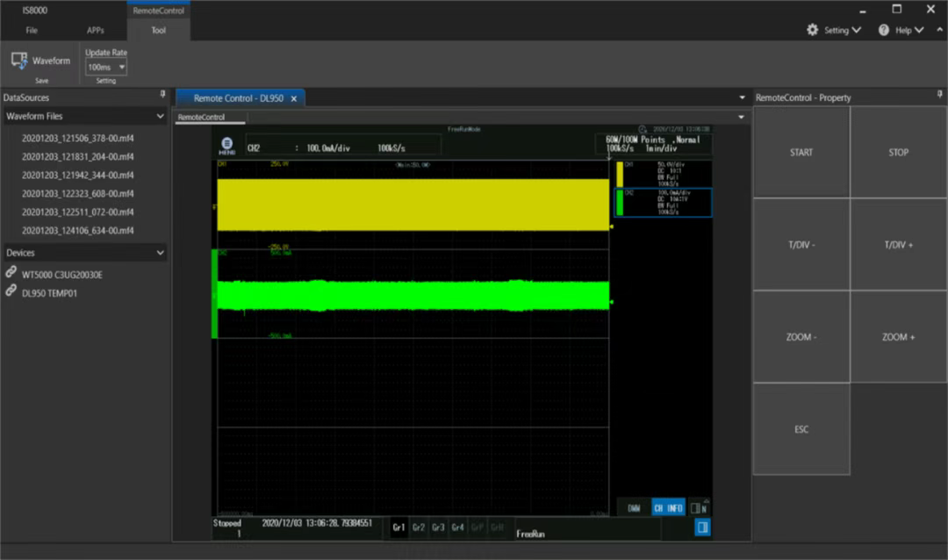Click the green CH2 vertical position bar

pyautogui.click(x=214, y=293)
